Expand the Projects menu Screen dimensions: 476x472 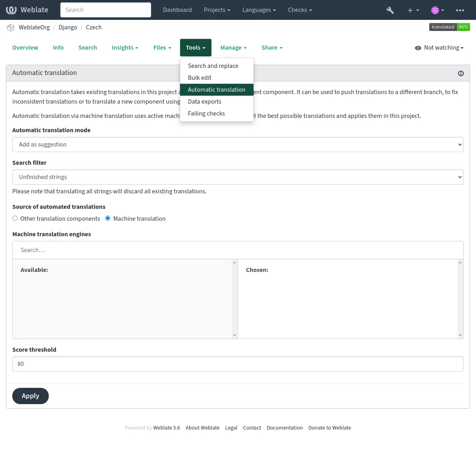pyautogui.click(x=217, y=10)
